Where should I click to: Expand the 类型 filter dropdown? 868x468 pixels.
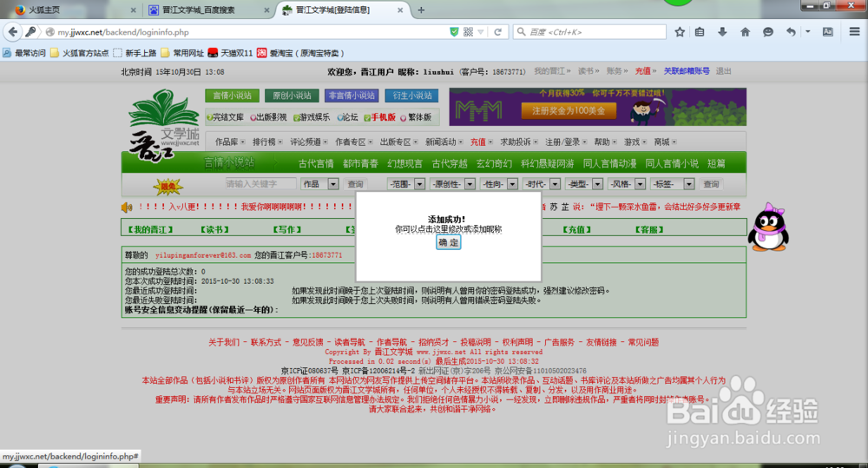coord(598,184)
